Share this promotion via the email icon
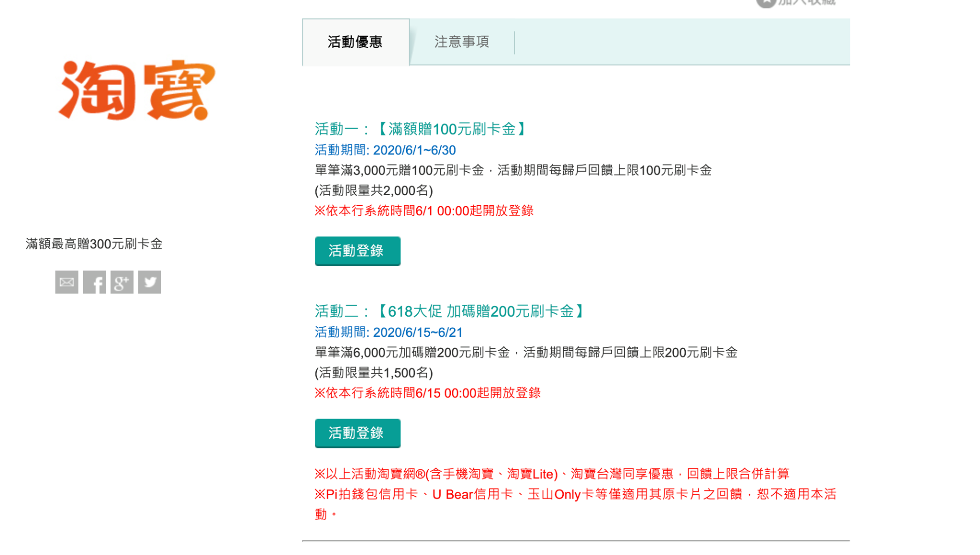980x555 pixels. tap(67, 282)
